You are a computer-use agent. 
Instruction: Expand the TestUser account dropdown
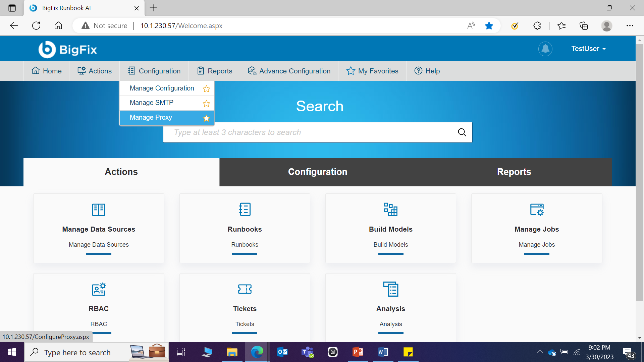pyautogui.click(x=589, y=49)
